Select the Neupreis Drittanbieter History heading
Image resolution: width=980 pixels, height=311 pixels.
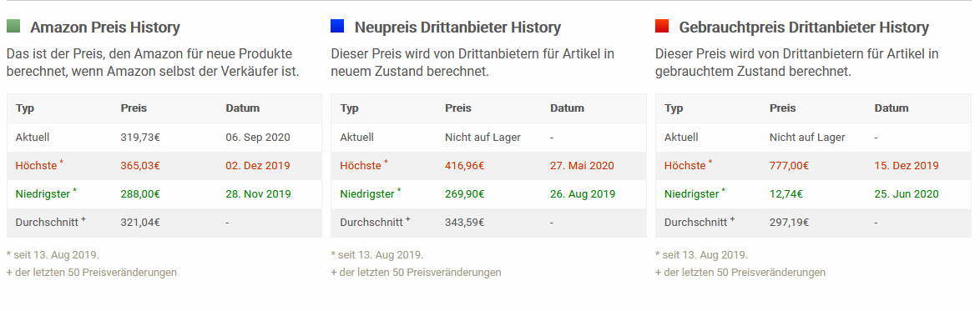(x=457, y=28)
